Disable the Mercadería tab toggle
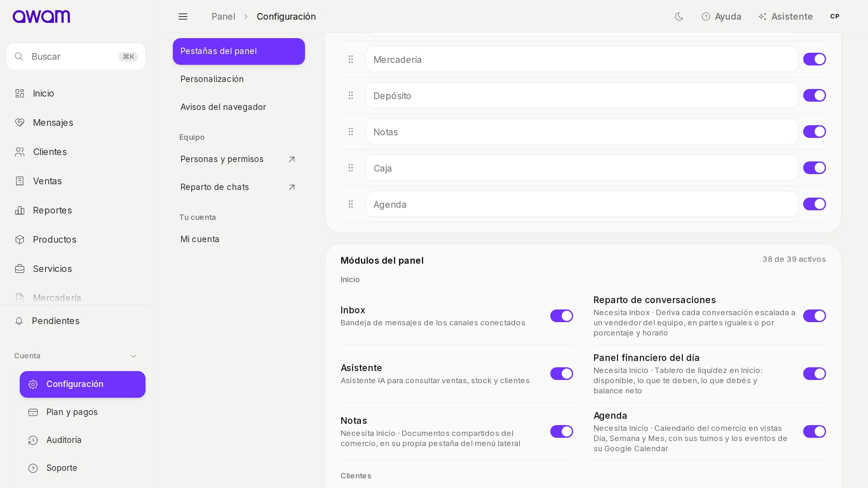Screen dimensions: 868x488 (814, 59)
